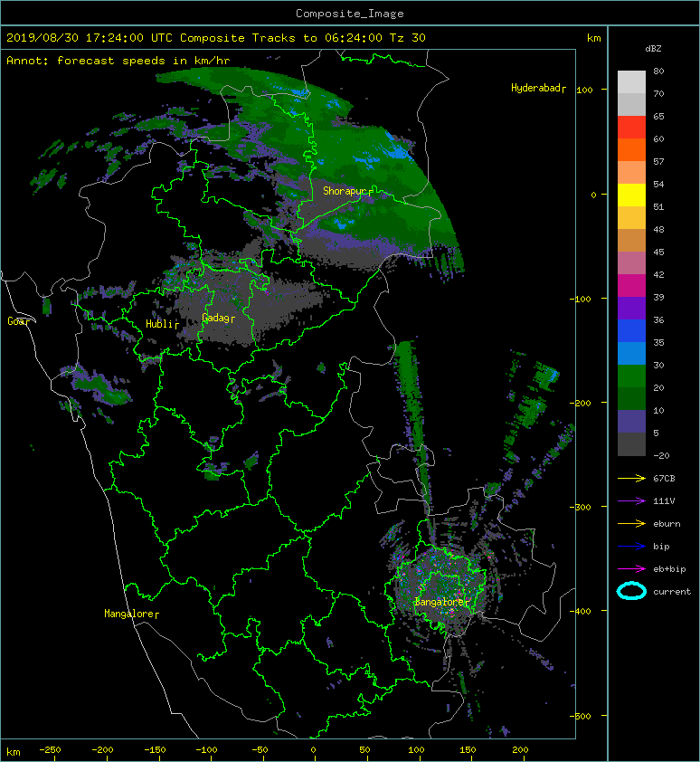Screen dimensions: 700x762
Task: Select the royal blue 35-36 dBZ swatch
Action: [x=631, y=330]
